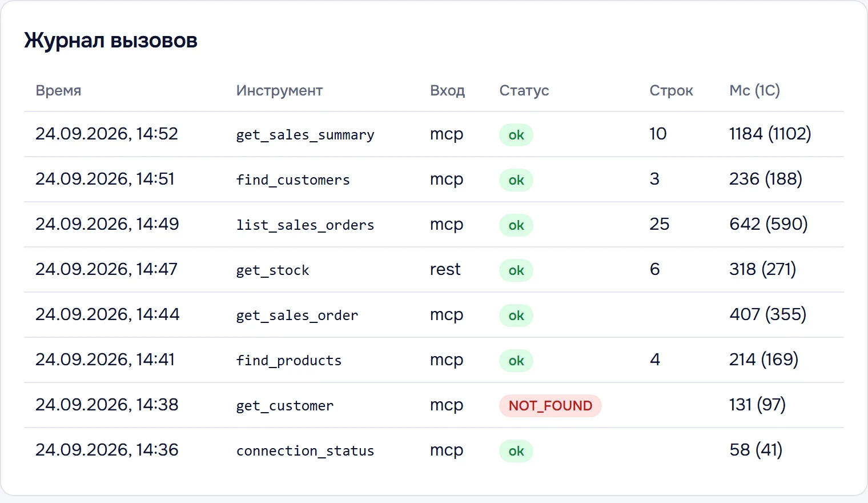Click the 'Вход' column header
This screenshot has height=503, width=868.
pyautogui.click(x=447, y=90)
